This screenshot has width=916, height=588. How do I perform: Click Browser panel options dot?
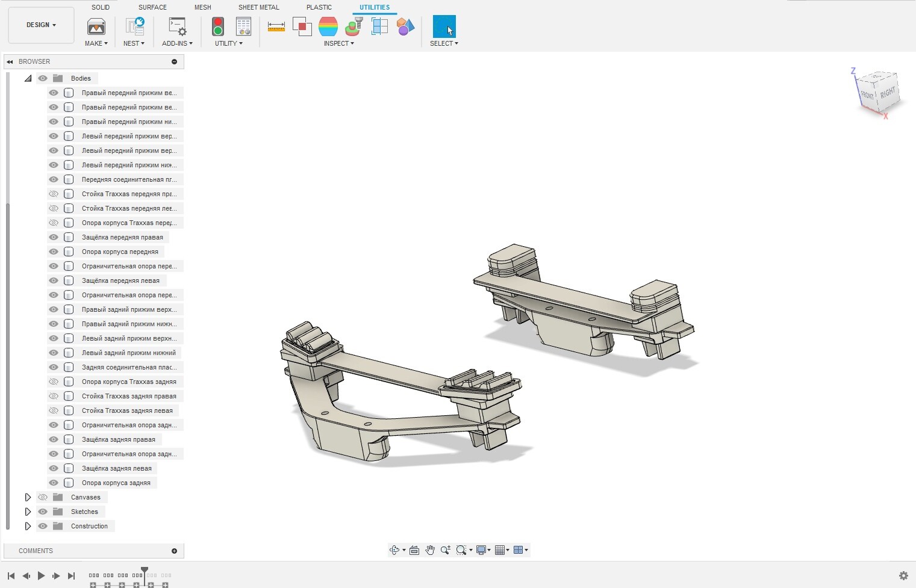click(x=174, y=61)
